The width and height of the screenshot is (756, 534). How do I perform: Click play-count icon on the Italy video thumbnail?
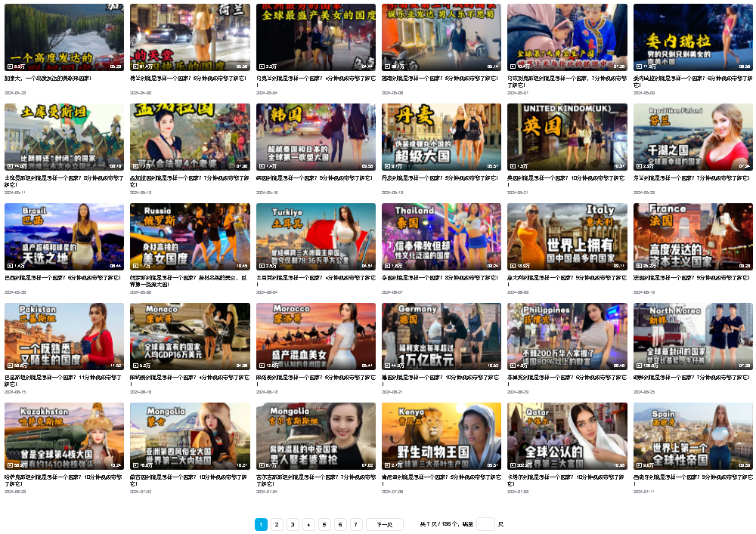pos(513,266)
